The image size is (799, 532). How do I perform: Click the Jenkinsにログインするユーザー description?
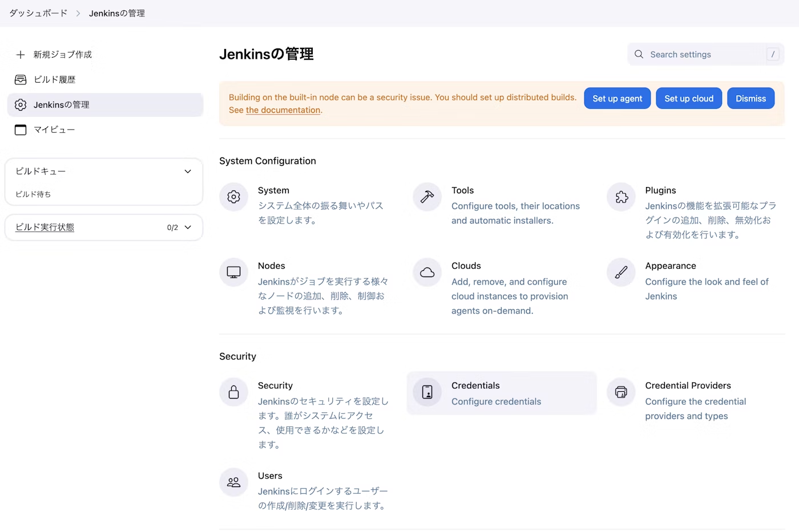pyautogui.click(x=323, y=498)
